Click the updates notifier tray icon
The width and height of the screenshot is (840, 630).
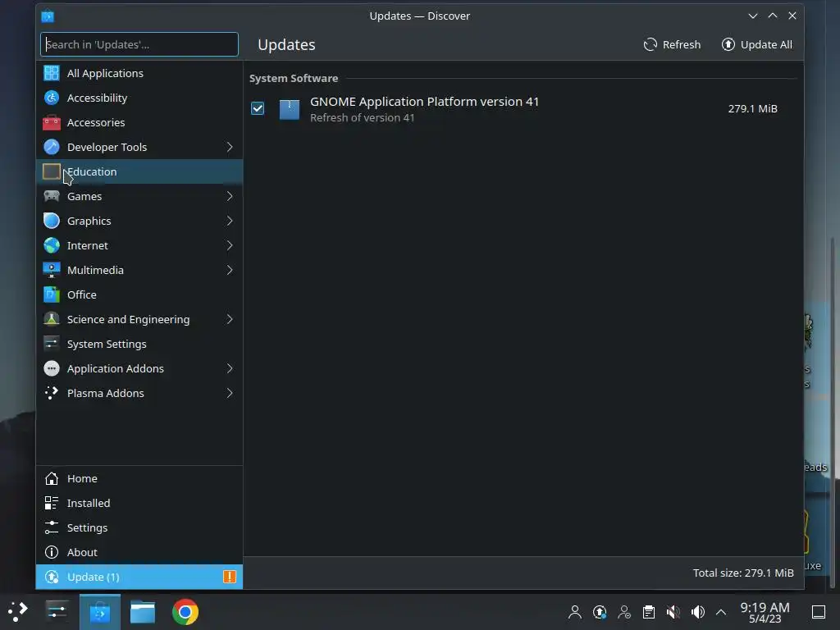tap(600, 612)
